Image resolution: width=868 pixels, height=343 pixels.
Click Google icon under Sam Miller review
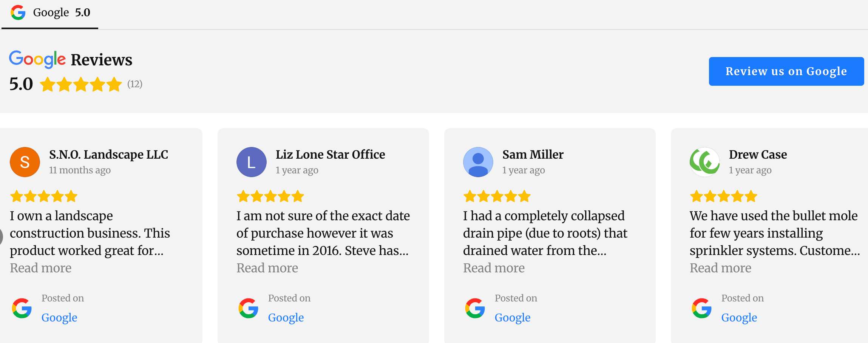475,308
